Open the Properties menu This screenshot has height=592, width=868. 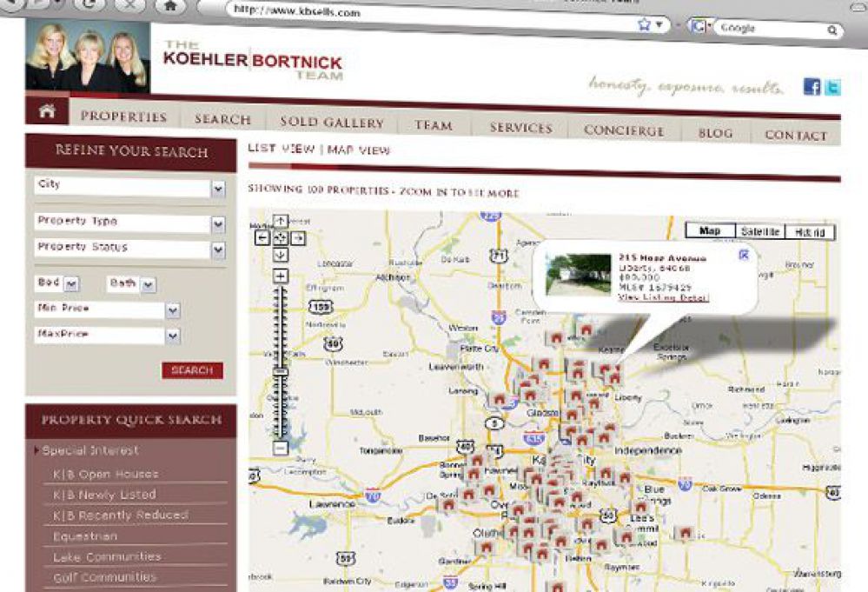(x=123, y=116)
